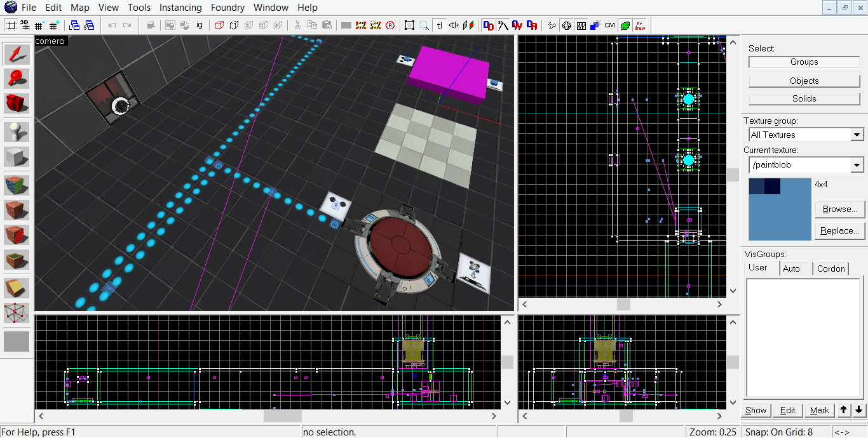Select the Magnify tool
868x438 pixels.
point(17,78)
